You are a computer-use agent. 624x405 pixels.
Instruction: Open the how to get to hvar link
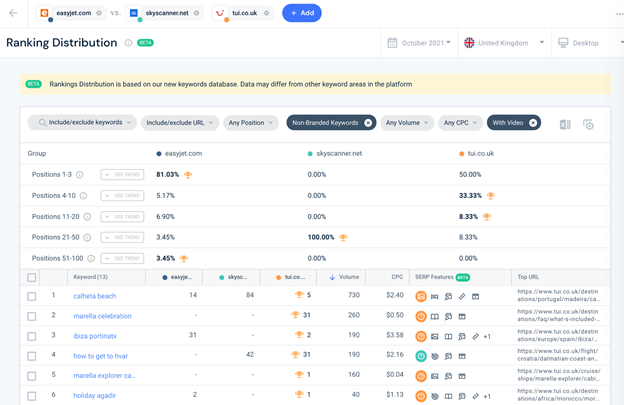click(101, 356)
